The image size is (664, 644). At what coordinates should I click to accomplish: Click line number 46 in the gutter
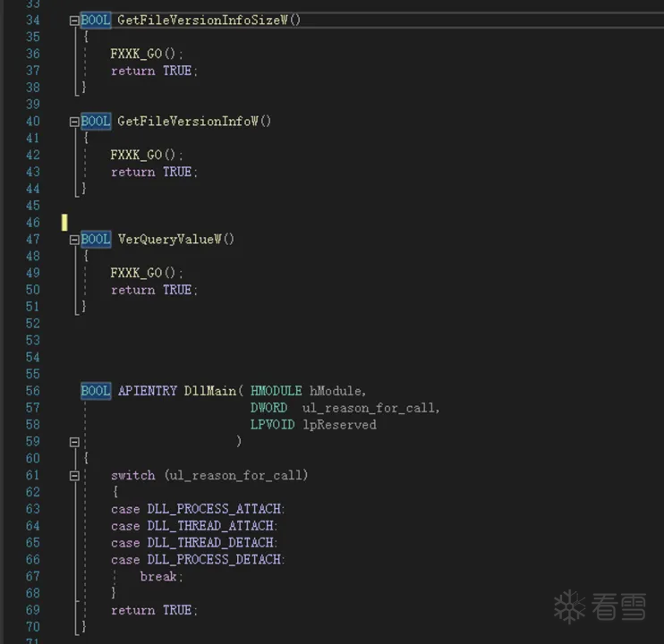32,223
